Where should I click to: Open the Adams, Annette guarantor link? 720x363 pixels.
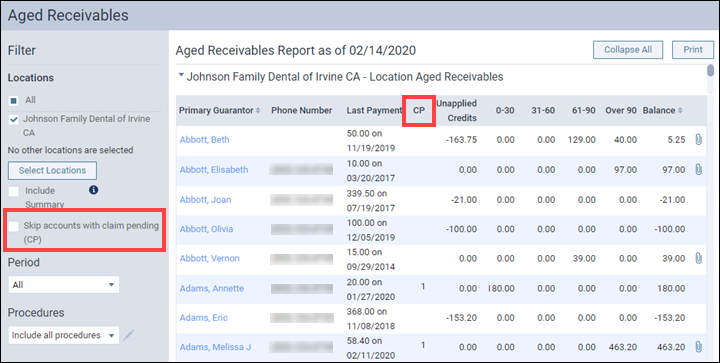212,288
